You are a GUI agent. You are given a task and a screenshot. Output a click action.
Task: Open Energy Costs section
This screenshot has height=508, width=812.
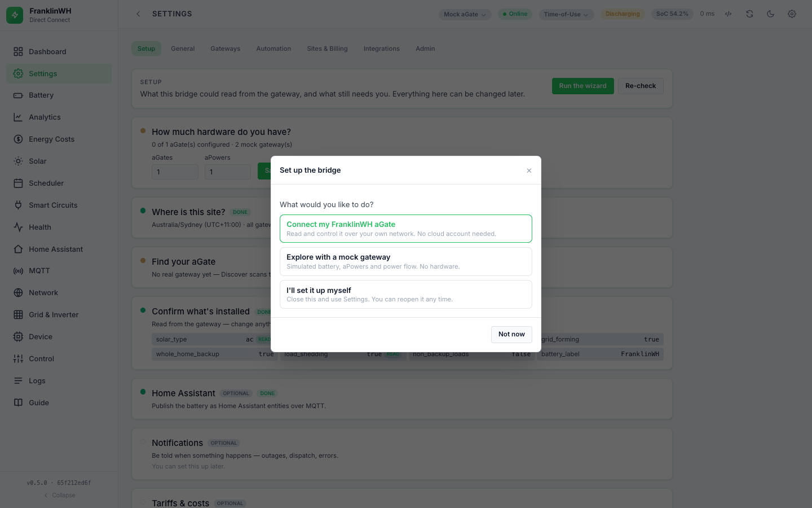coord(59,139)
